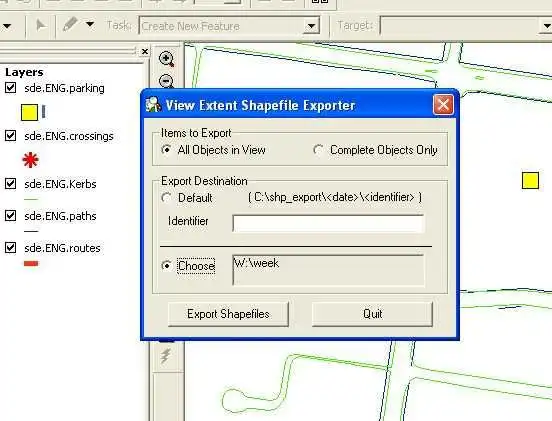Open the leftmost toolbar dropdown arrow
Viewport: 552px width, 421px height.
pyautogui.click(x=6, y=26)
